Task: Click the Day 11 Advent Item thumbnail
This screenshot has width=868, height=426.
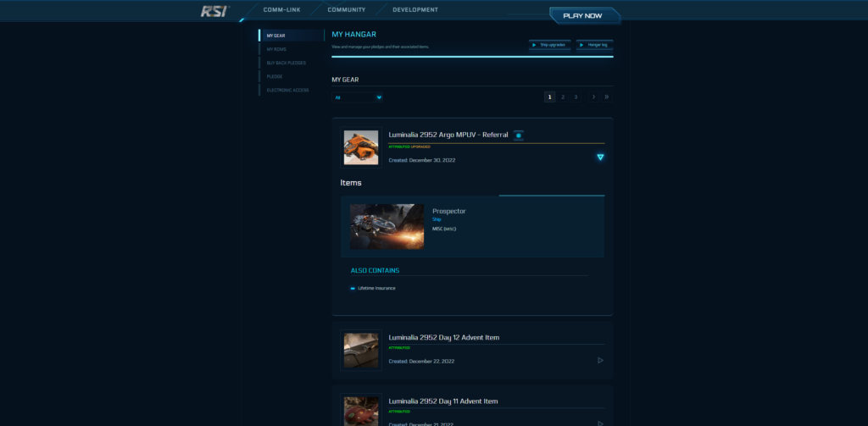Action: tap(361, 411)
